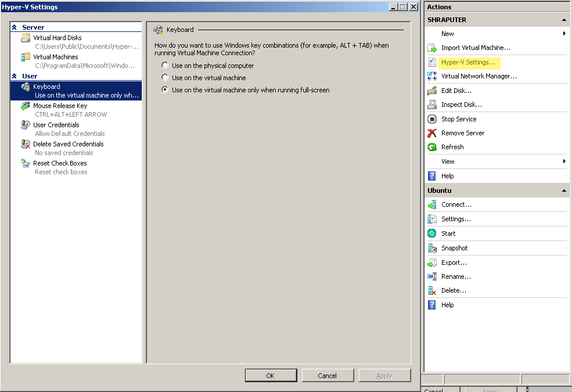Click the green Refresh icon
572x392 pixels.
click(x=432, y=147)
